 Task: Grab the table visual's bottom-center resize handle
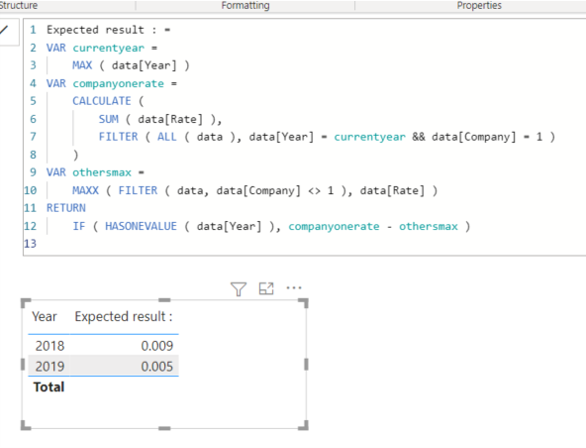(164, 428)
